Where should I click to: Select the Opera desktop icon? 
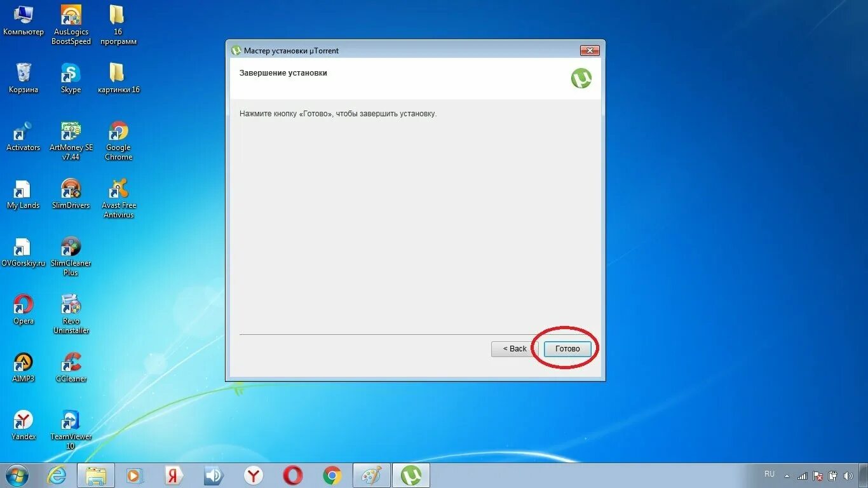pos(24,309)
